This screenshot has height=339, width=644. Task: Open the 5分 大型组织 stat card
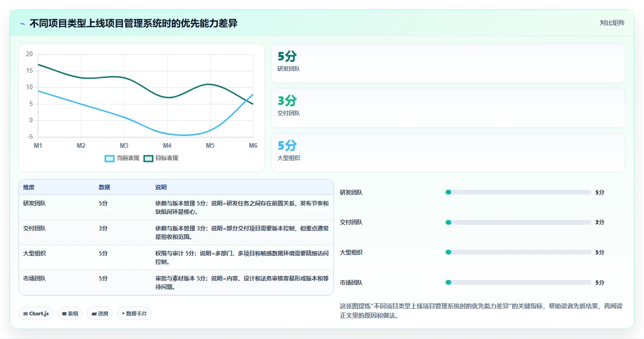pyautogui.click(x=448, y=153)
